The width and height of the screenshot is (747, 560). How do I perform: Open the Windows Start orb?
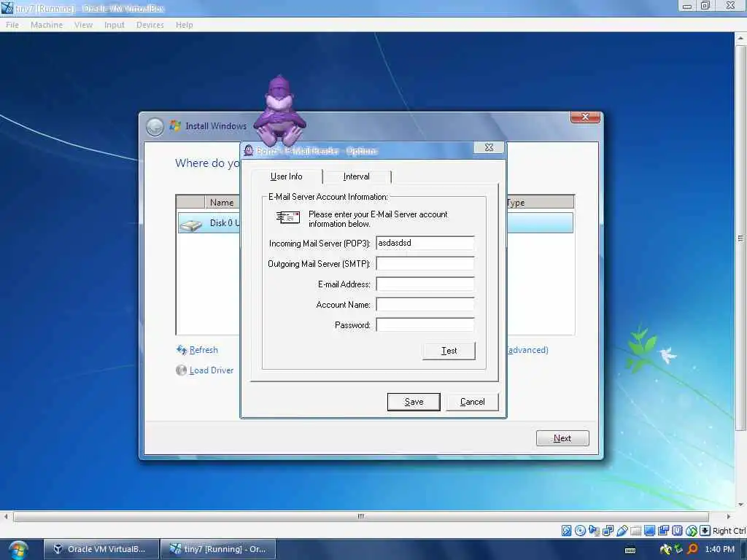coord(18,550)
